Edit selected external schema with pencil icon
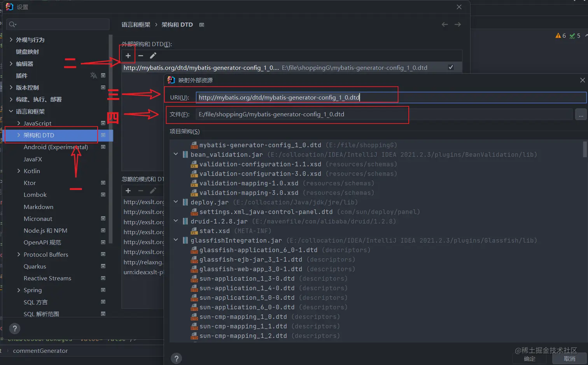The image size is (588, 365). 153,56
